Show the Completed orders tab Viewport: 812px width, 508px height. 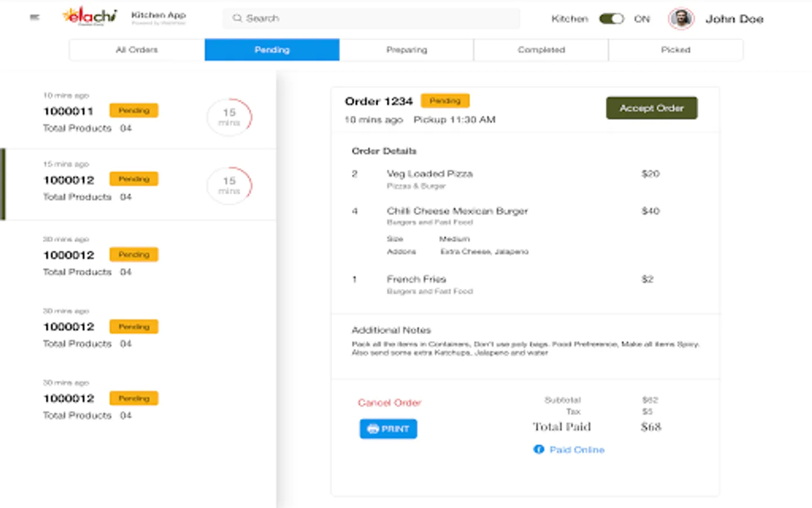point(541,50)
